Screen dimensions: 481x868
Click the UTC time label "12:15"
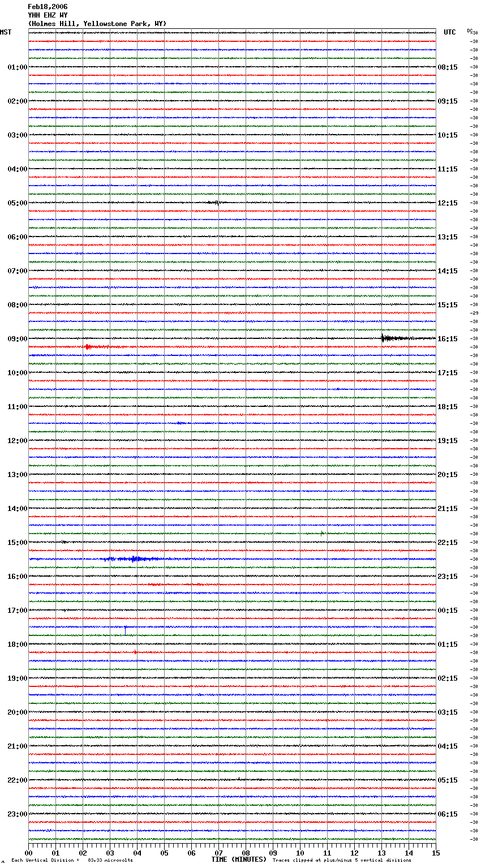(x=448, y=203)
